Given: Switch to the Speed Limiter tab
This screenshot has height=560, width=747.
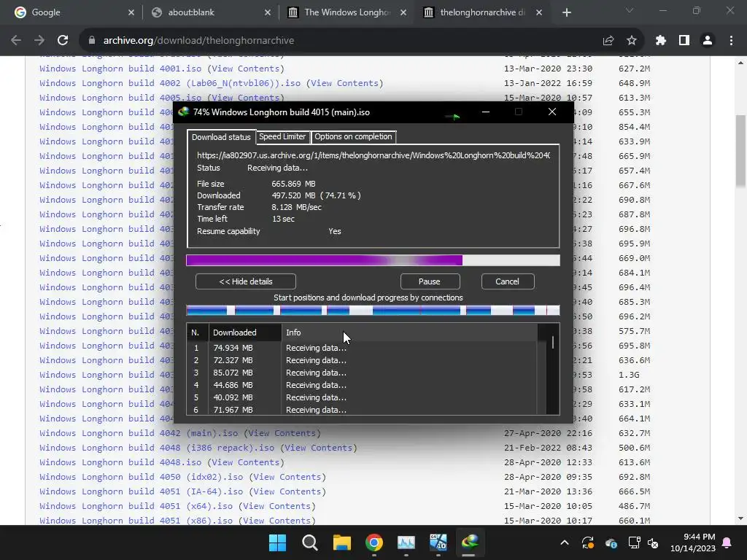Looking at the screenshot, I should pos(282,136).
